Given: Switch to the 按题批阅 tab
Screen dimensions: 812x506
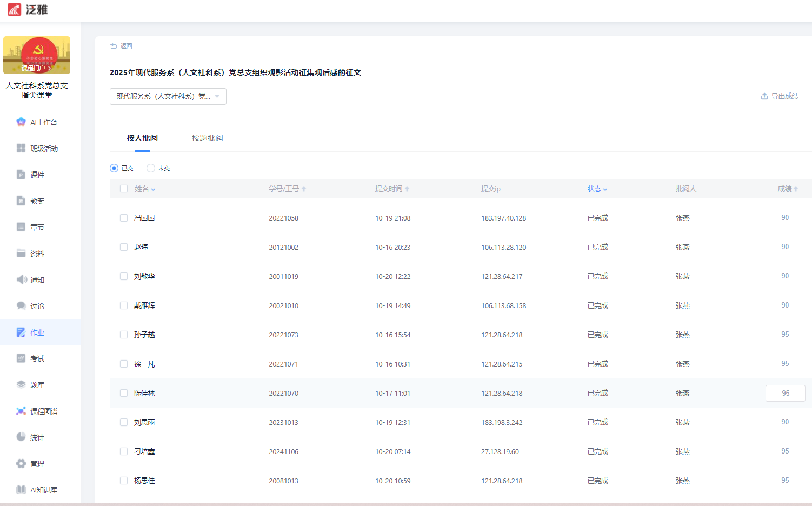Looking at the screenshot, I should 207,138.
